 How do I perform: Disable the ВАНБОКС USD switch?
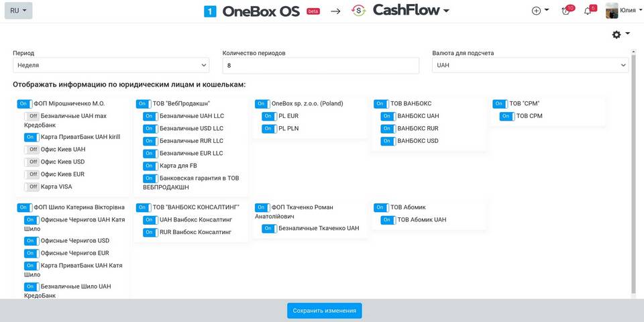[x=388, y=141]
